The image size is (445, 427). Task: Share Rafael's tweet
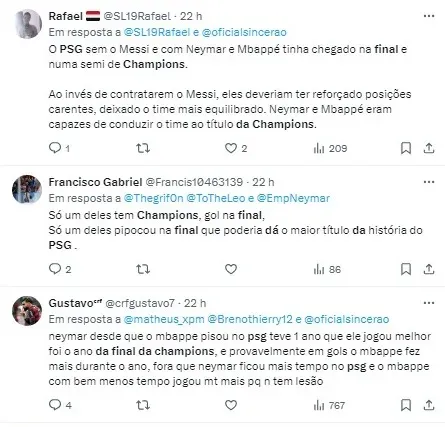pyautogui.click(x=429, y=148)
